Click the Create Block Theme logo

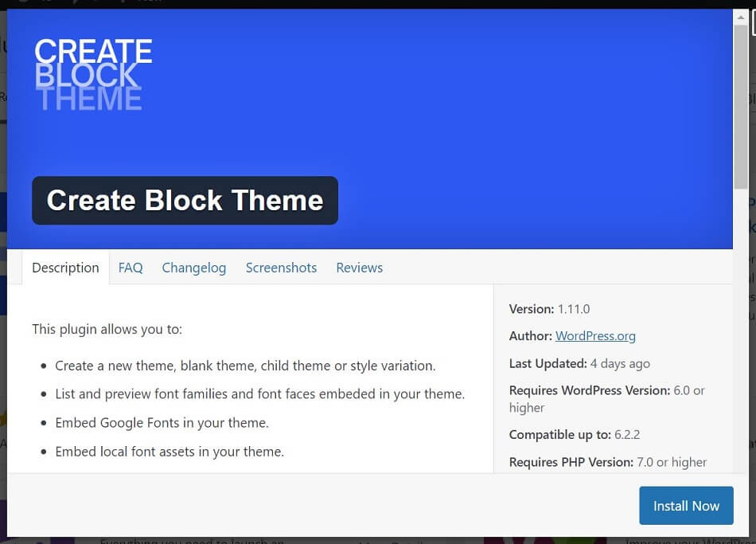(93, 75)
